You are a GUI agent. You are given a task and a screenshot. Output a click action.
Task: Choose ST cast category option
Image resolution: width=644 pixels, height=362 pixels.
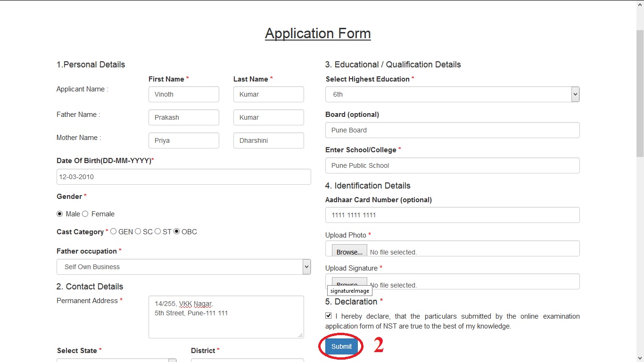(x=158, y=231)
